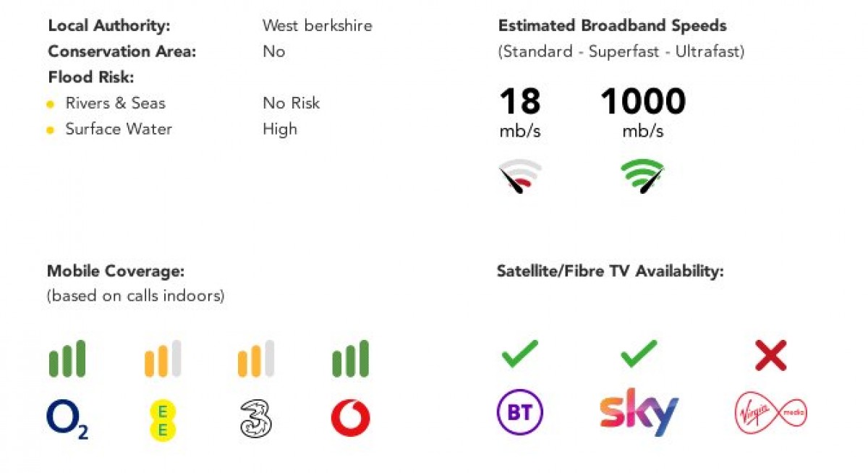Click the BT logo

pos(520,412)
